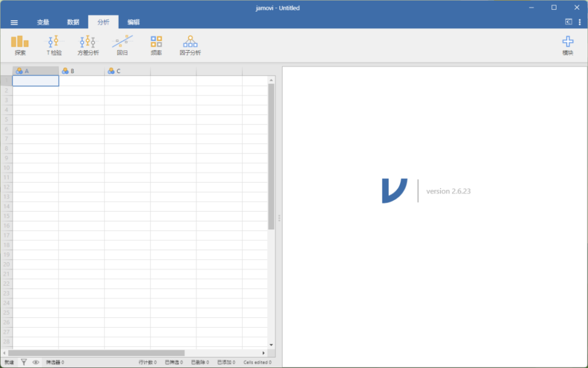Open the hamburger main menu
Image resolution: width=588 pixels, height=368 pixels.
coord(14,22)
